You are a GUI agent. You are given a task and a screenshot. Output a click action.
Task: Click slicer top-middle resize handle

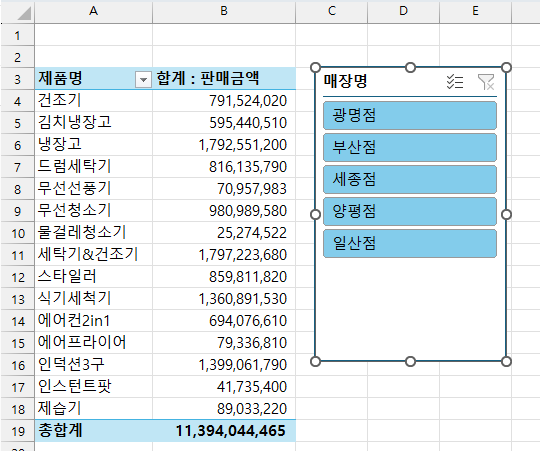click(x=410, y=67)
